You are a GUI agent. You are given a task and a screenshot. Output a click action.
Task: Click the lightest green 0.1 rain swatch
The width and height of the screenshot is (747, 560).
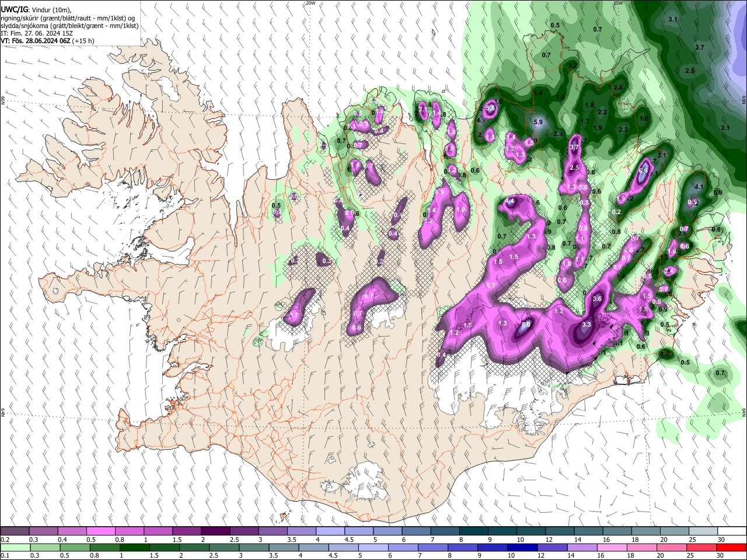[15, 547]
